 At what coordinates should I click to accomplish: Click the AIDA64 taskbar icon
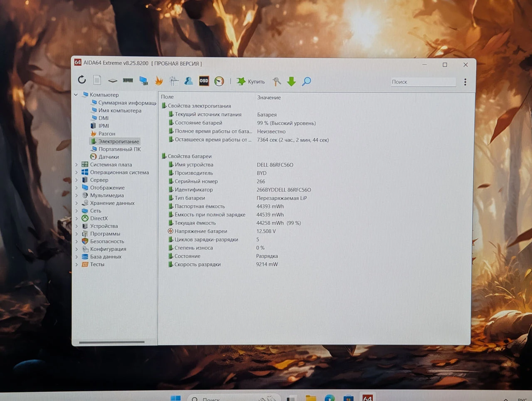click(367, 398)
